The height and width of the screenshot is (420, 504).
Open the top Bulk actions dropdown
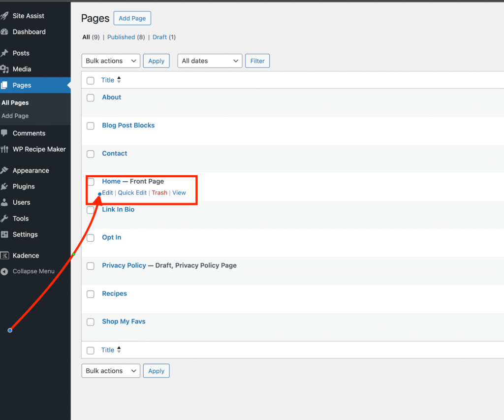tap(111, 61)
